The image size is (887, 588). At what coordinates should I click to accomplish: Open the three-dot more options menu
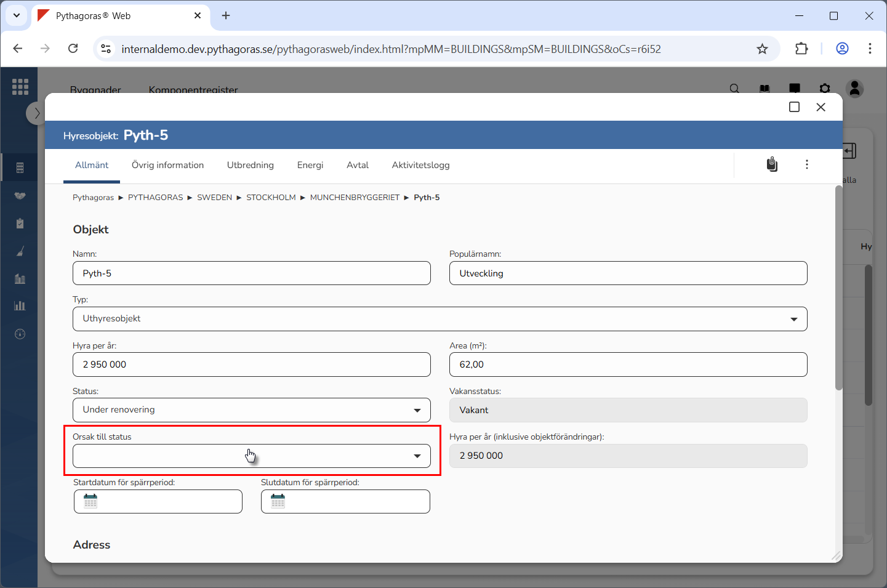pyautogui.click(x=806, y=164)
